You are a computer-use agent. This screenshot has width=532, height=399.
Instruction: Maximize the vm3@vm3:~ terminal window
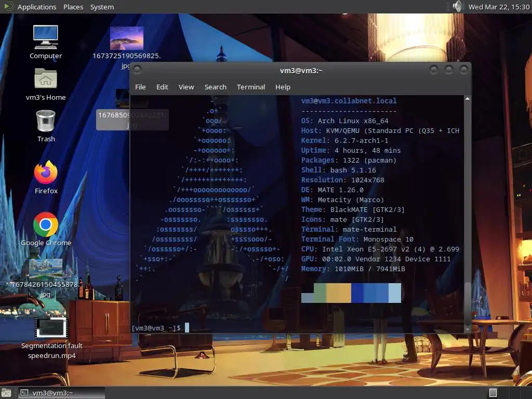[448, 70]
